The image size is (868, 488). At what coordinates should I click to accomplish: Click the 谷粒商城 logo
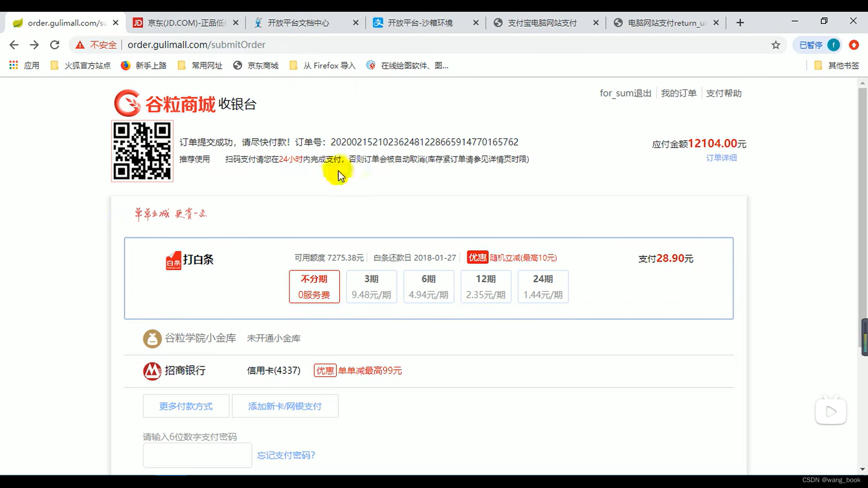(165, 103)
